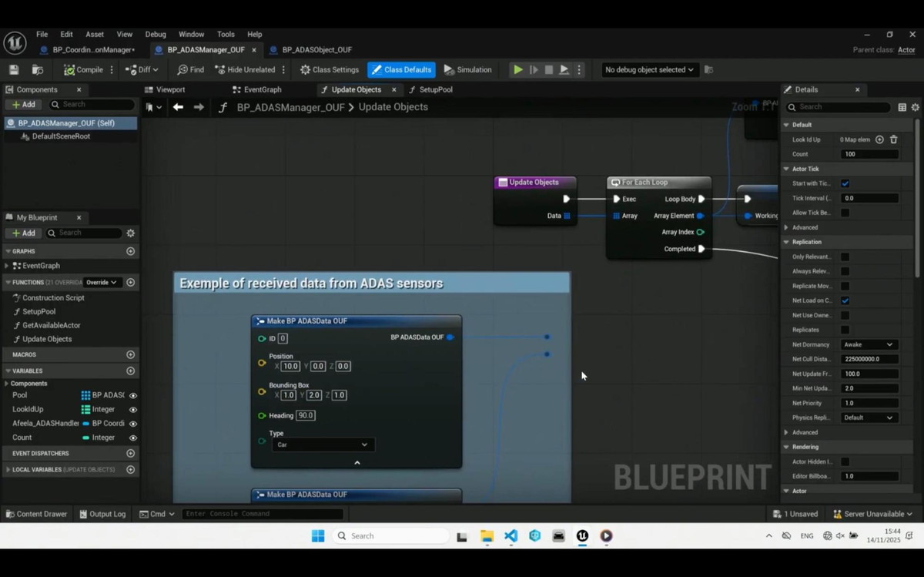The height and width of the screenshot is (577, 924).
Task: Open the Window menu
Action: (x=191, y=34)
